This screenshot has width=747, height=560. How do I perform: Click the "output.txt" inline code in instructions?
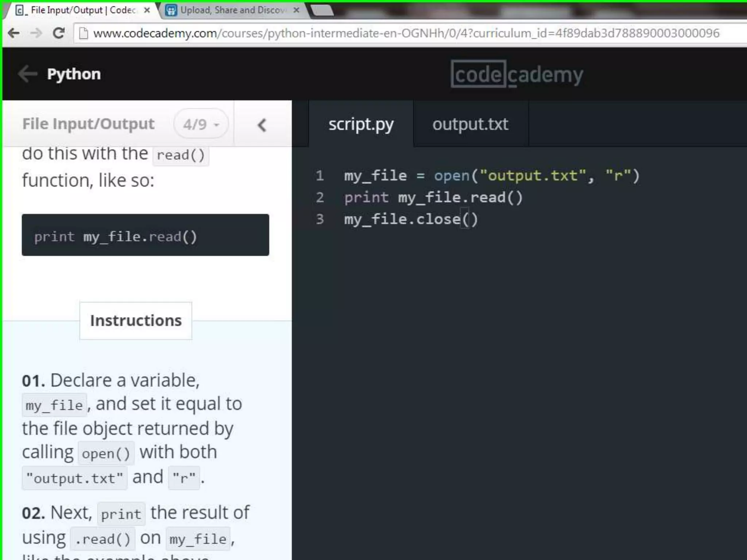[x=74, y=478]
